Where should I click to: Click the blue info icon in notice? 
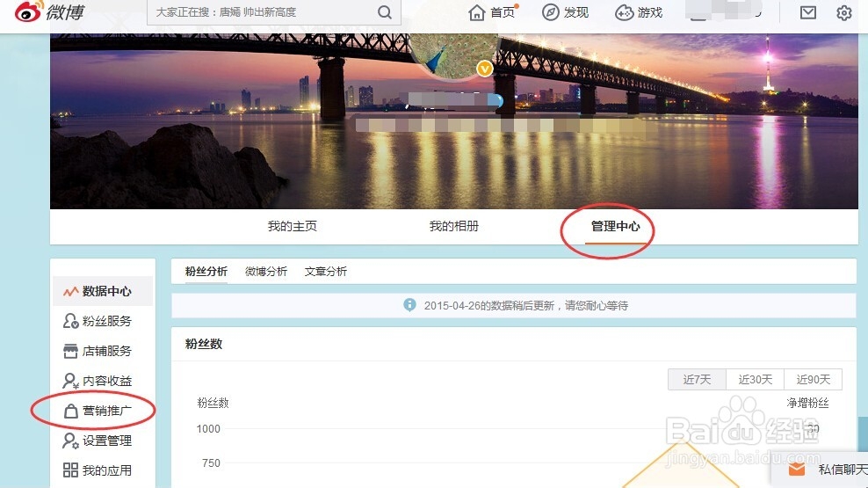[409, 305]
